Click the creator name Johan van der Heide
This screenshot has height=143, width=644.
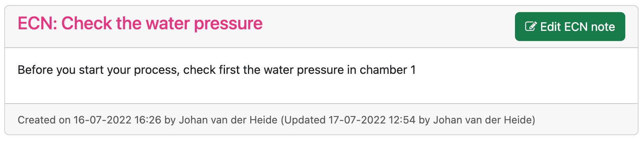(x=228, y=120)
